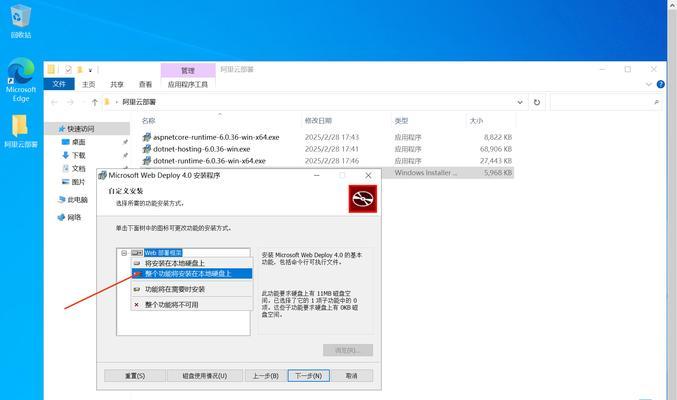Switch to the 共享 ribbon tab

(x=117, y=84)
